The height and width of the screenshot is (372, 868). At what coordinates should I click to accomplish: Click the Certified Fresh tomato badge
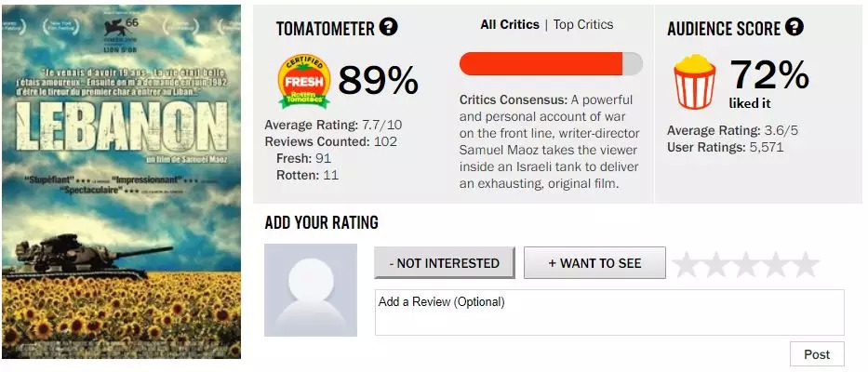pyautogui.click(x=303, y=82)
